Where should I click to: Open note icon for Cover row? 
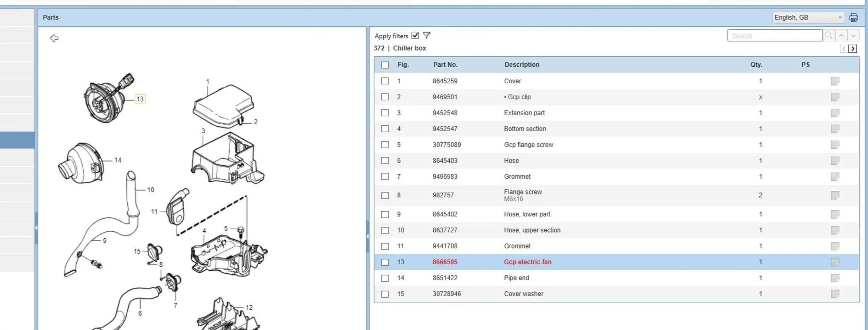point(835,81)
